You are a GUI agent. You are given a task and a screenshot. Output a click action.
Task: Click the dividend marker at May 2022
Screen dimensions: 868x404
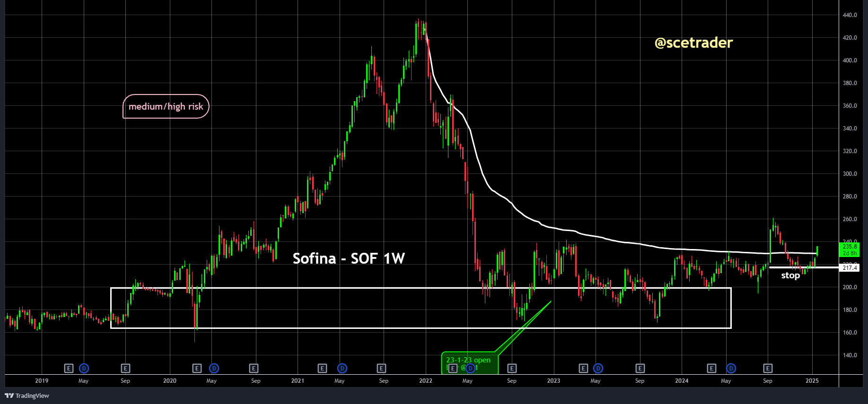(x=470, y=368)
